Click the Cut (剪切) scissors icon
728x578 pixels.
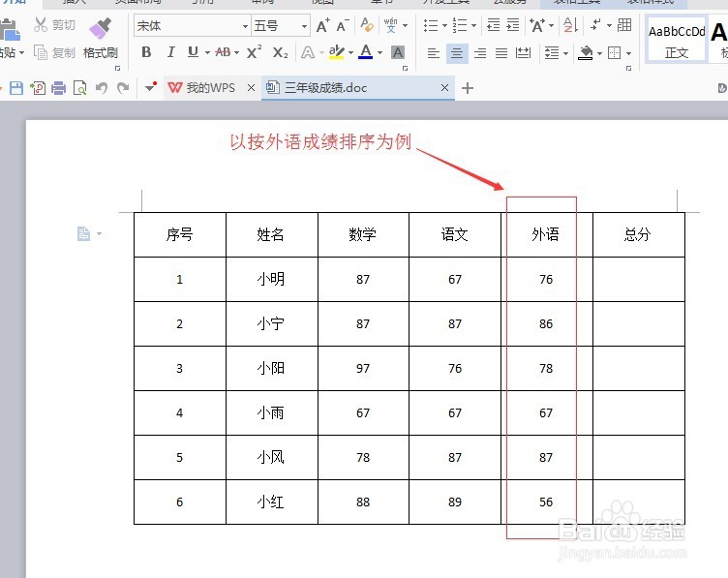tap(41, 25)
